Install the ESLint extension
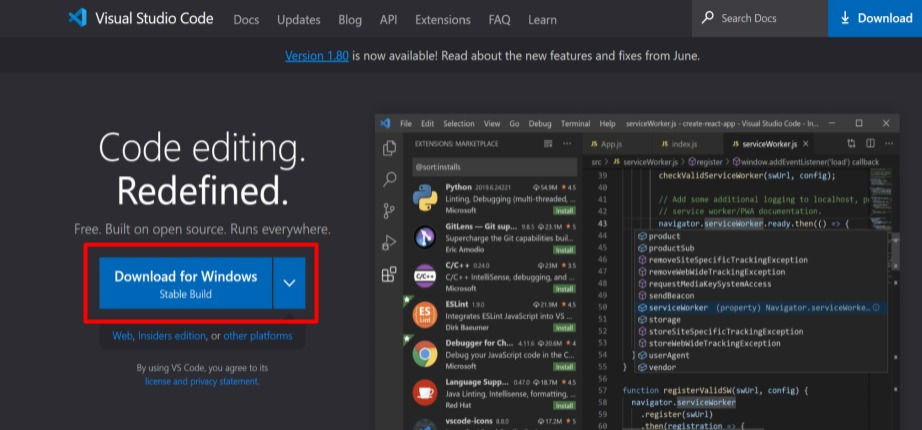The height and width of the screenshot is (430, 922). pyautogui.click(x=564, y=328)
